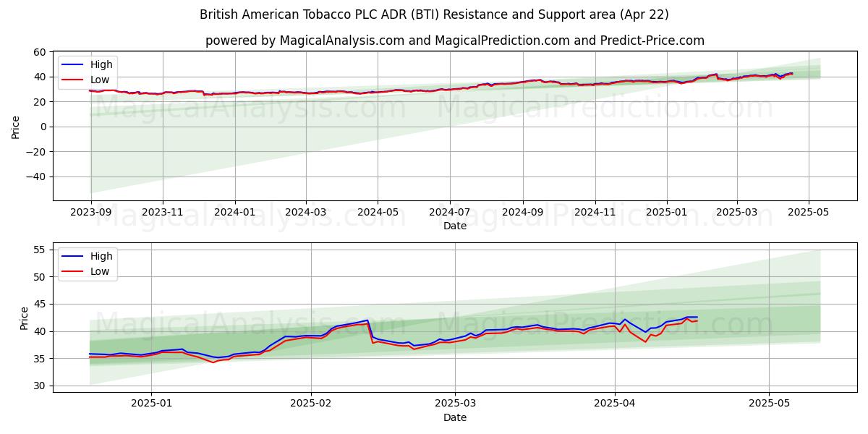Image resolution: width=868 pixels, height=434 pixels.
Task: Click the bottom chart's 'Price' axis label
Action: coord(25,318)
